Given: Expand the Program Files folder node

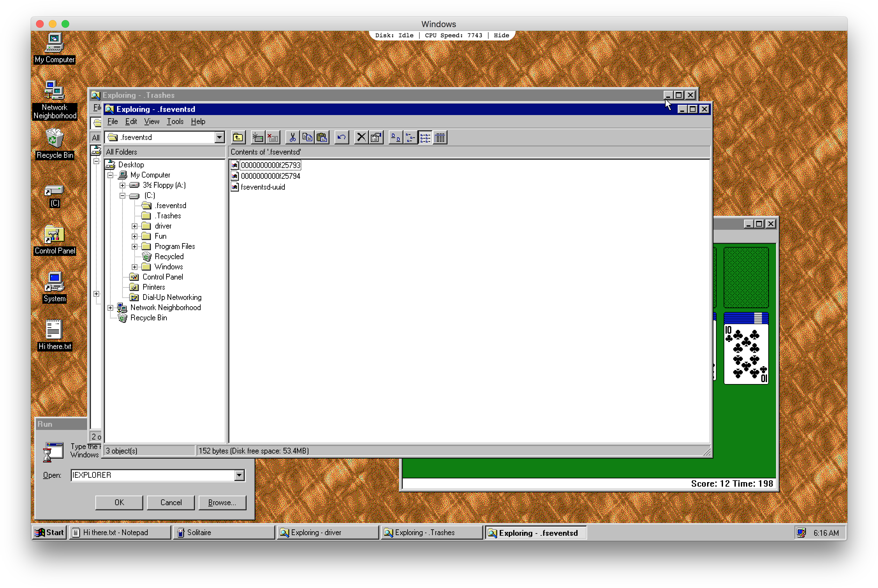Looking at the screenshot, I should [134, 247].
